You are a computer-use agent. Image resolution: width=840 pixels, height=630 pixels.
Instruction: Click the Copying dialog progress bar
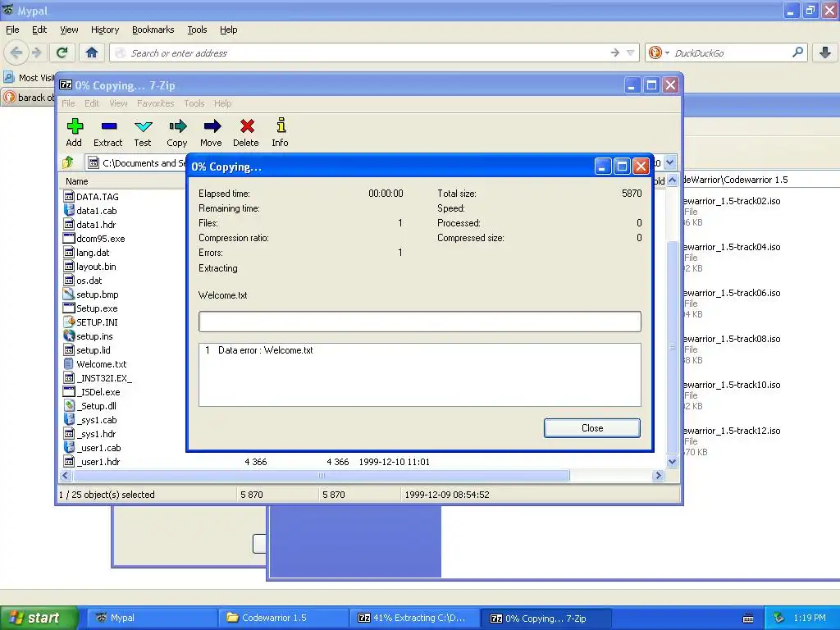point(419,322)
